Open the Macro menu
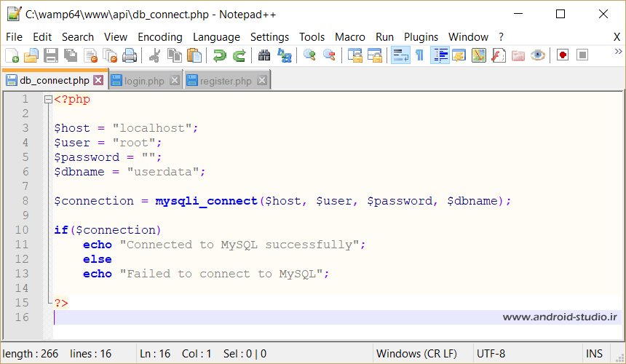This screenshot has height=364, width=626. click(x=349, y=37)
